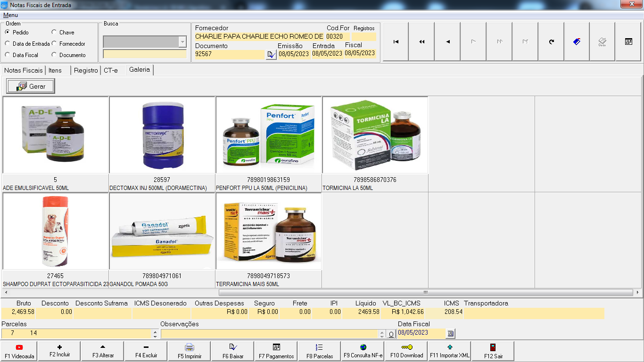This screenshot has height=362, width=644.
Task: Switch to the Registro tab
Action: (x=86, y=70)
